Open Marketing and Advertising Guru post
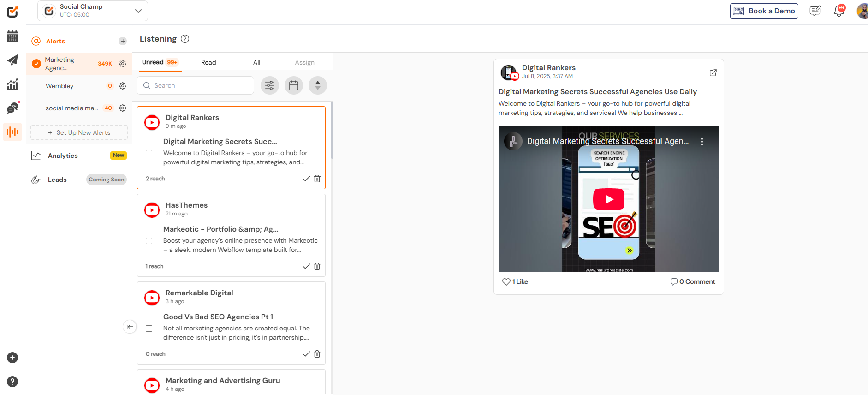Screen dimensions: 868x395 (x=223, y=381)
